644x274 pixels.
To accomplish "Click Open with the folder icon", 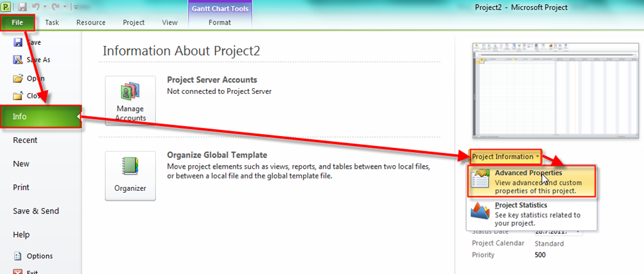I will point(31,79).
